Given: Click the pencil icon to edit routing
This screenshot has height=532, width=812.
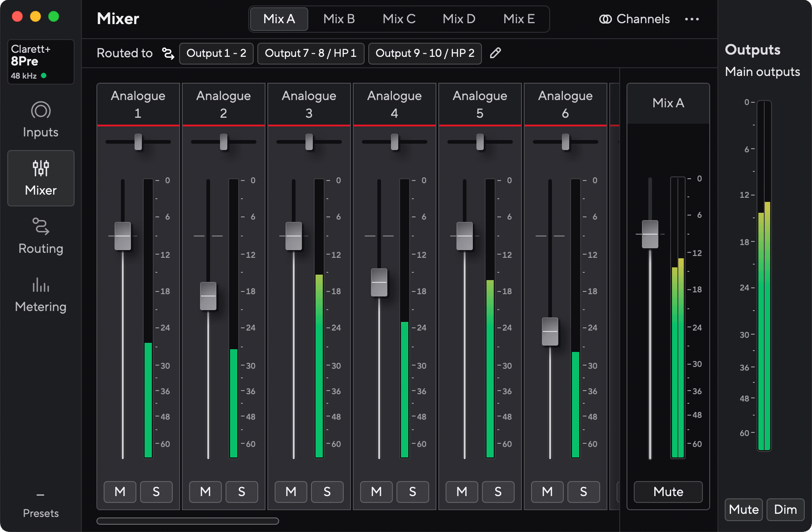Looking at the screenshot, I should [496, 53].
